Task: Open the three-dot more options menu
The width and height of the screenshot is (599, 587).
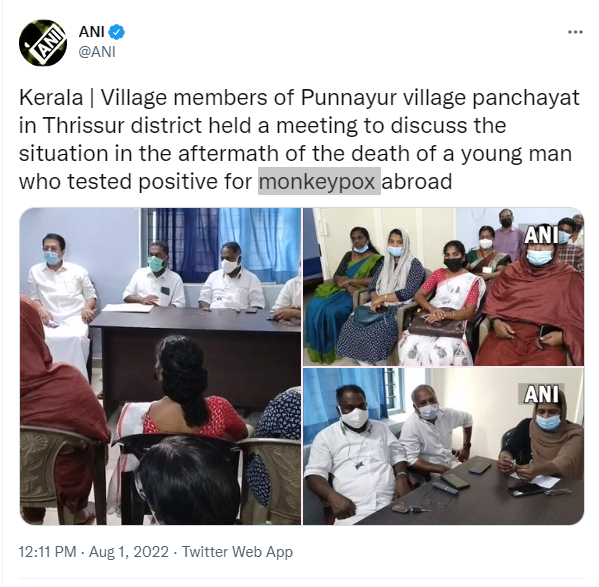Action: (x=575, y=32)
